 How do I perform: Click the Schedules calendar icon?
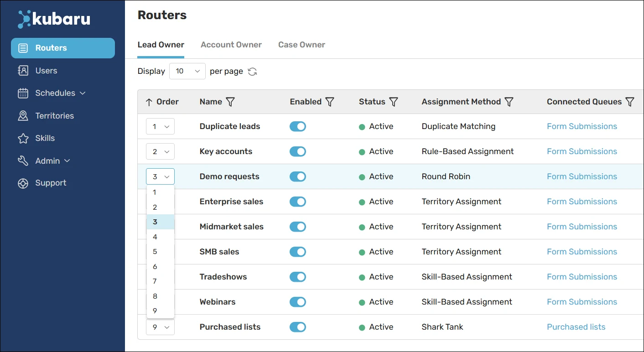click(23, 93)
